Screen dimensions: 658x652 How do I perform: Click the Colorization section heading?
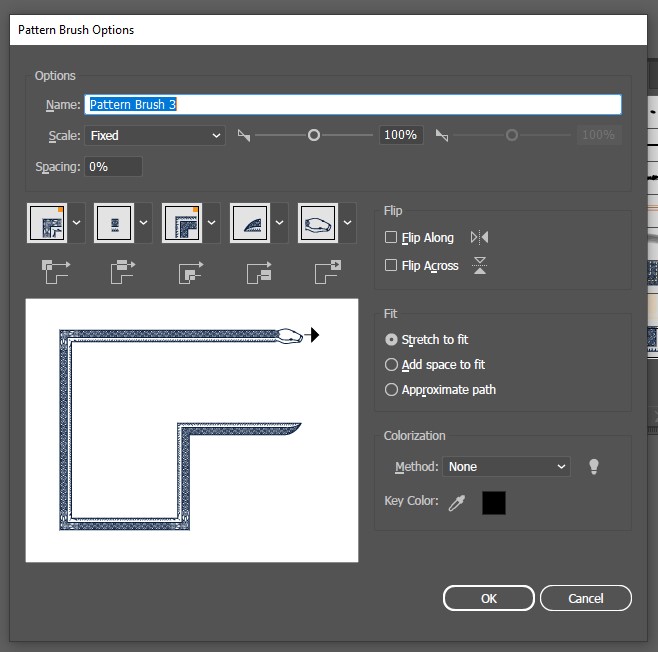[415, 436]
